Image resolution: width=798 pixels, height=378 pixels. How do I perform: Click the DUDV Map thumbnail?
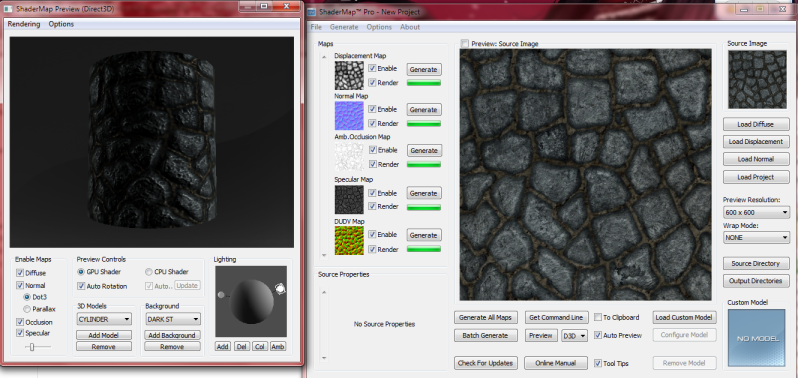[349, 241]
